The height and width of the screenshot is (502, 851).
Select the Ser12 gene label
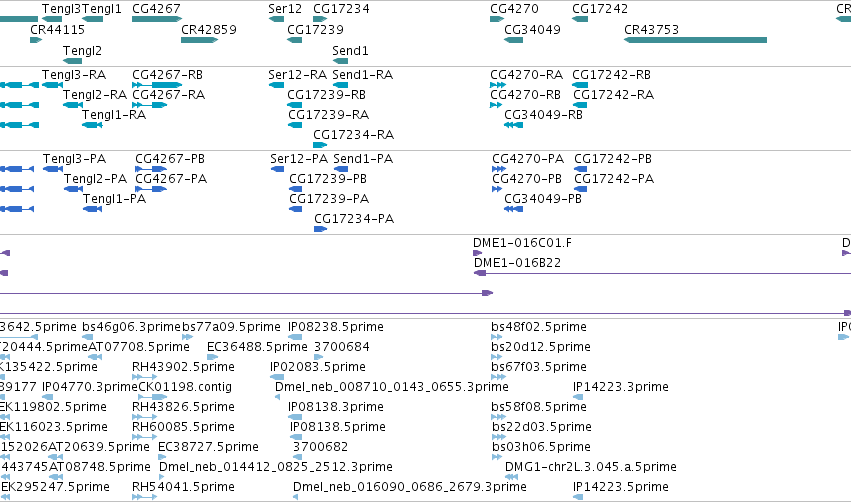pyautogui.click(x=285, y=9)
